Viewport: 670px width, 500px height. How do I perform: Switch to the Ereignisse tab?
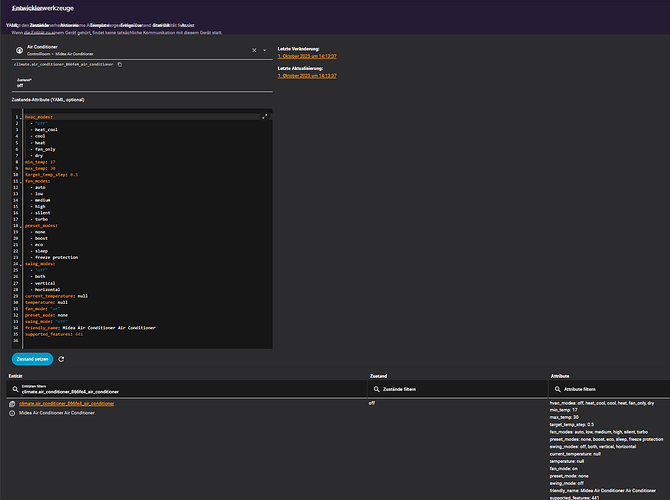click(x=131, y=25)
